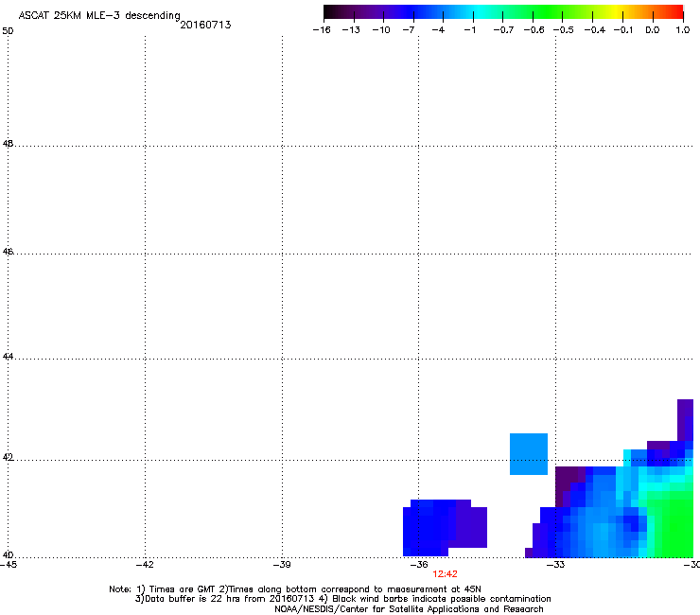Click the longitude label -39

pyautogui.click(x=282, y=565)
